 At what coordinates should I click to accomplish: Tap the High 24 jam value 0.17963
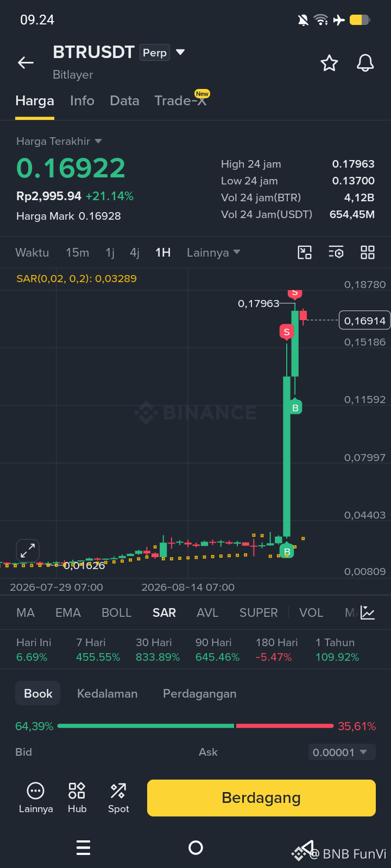pos(354,164)
